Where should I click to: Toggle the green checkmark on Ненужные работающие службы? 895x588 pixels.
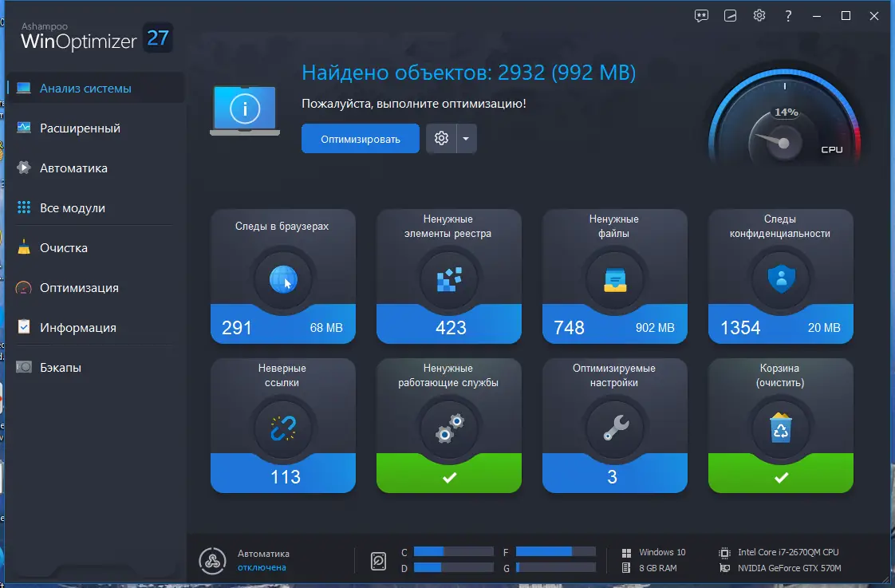pyautogui.click(x=448, y=477)
